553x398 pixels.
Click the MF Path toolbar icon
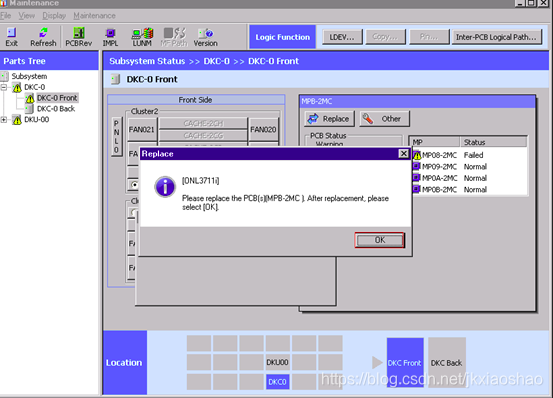click(174, 37)
